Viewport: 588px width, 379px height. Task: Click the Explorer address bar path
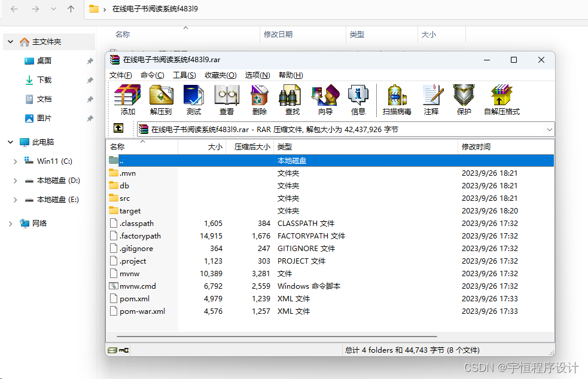point(156,8)
